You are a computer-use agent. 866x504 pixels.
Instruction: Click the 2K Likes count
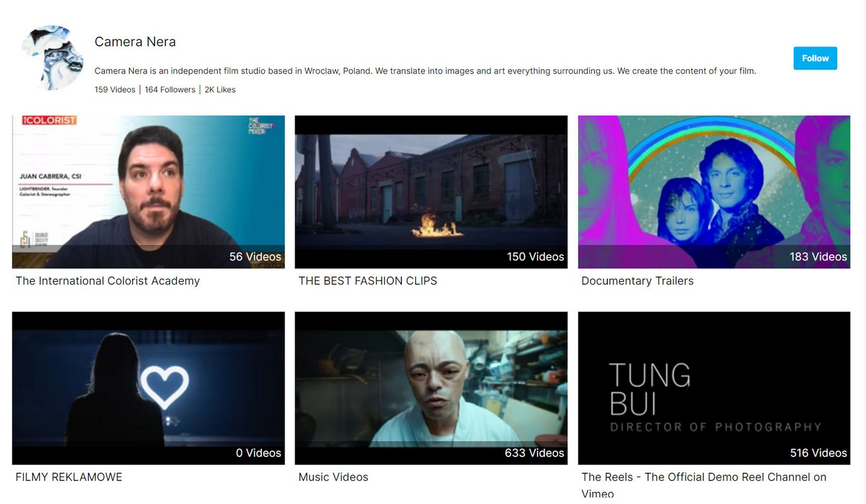[x=220, y=89]
